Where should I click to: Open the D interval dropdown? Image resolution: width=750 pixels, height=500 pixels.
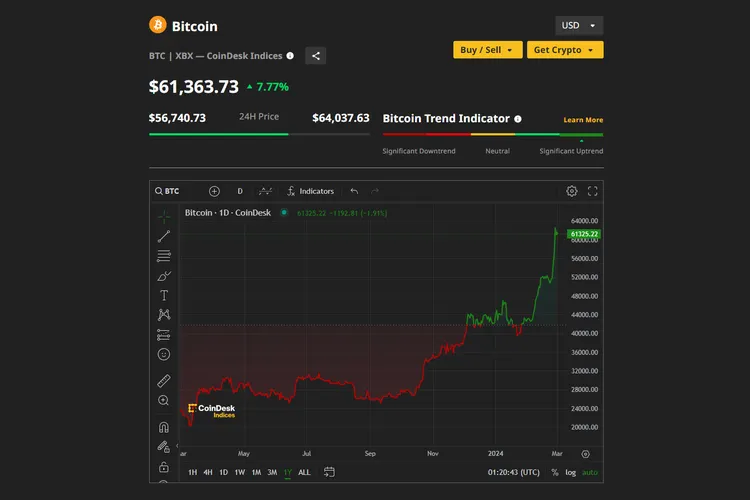click(x=240, y=191)
